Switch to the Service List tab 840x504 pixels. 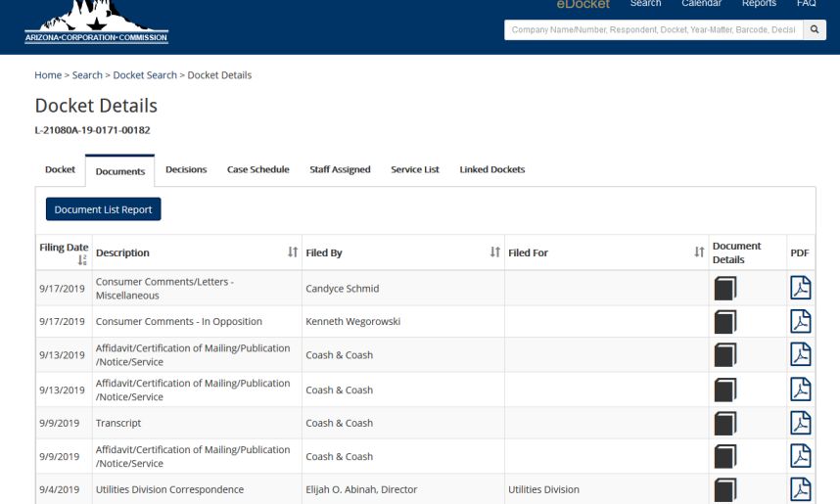[x=414, y=169]
